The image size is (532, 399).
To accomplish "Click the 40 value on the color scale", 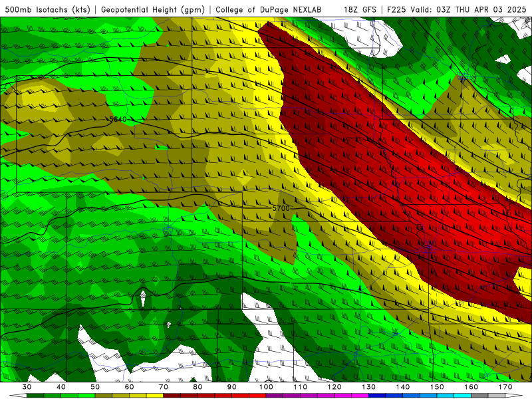I will click(61, 387).
